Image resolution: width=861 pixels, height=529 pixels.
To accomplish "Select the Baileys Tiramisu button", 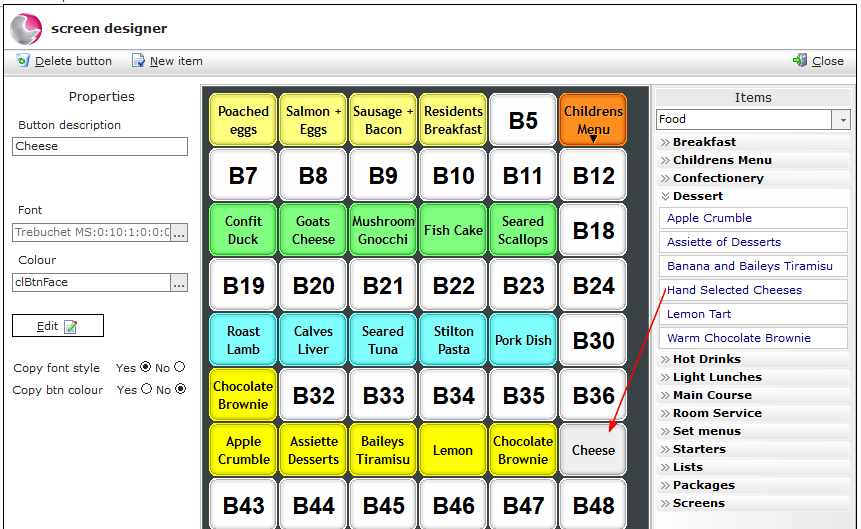I will [383, 450].
